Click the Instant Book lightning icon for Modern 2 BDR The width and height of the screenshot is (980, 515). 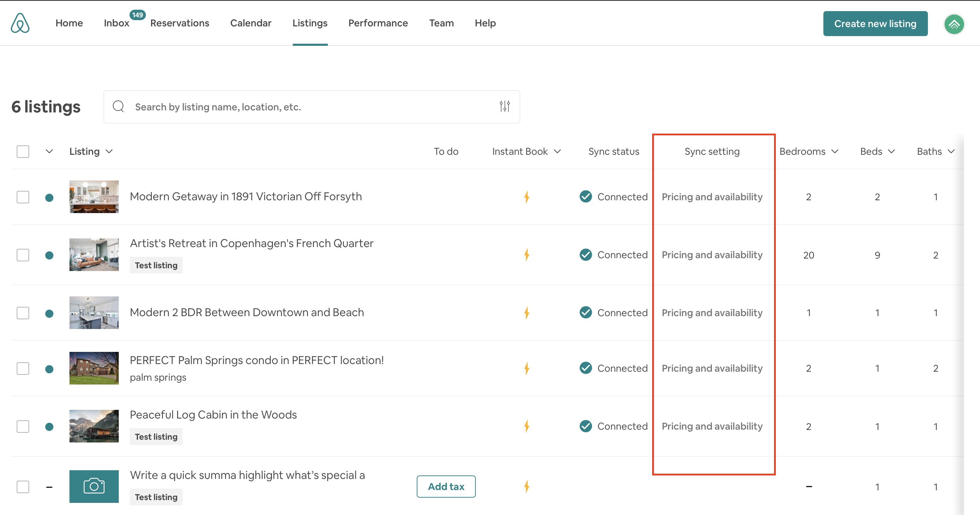[527, 312]
